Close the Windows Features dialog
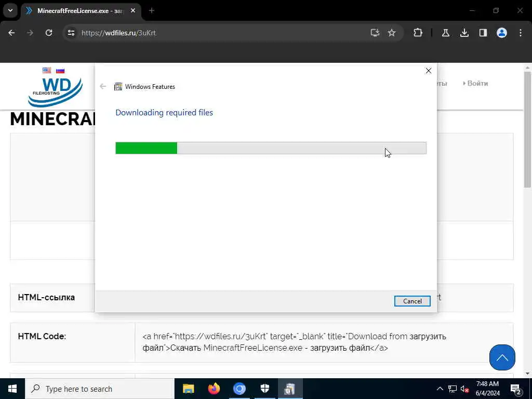The image size is (532, 399). pos(429,71)
